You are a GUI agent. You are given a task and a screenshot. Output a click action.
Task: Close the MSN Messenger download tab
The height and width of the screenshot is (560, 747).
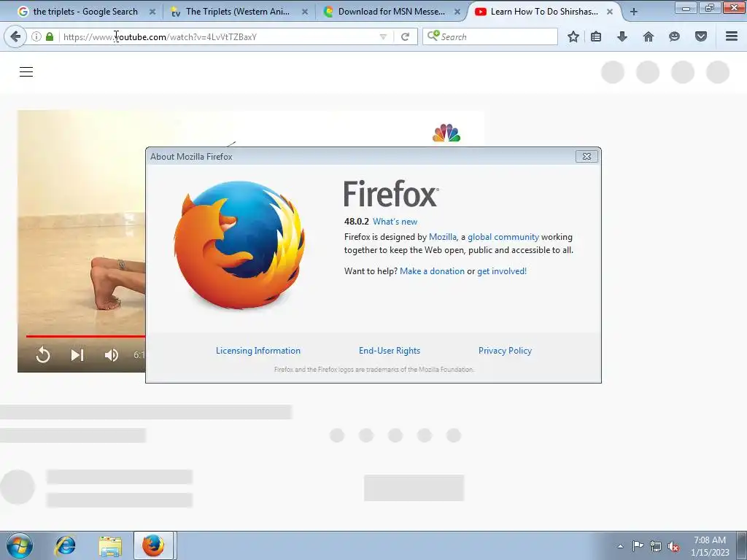[x=457, y=12]
